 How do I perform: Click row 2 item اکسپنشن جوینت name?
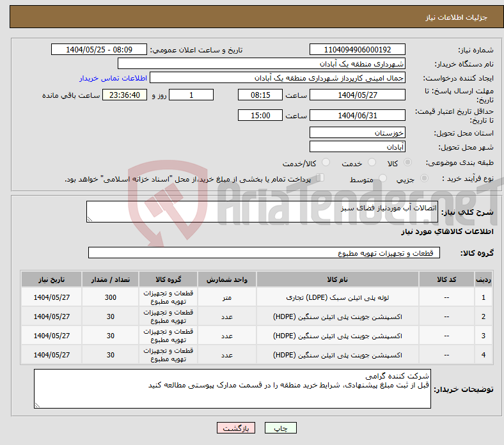click(x=338, y=316)
